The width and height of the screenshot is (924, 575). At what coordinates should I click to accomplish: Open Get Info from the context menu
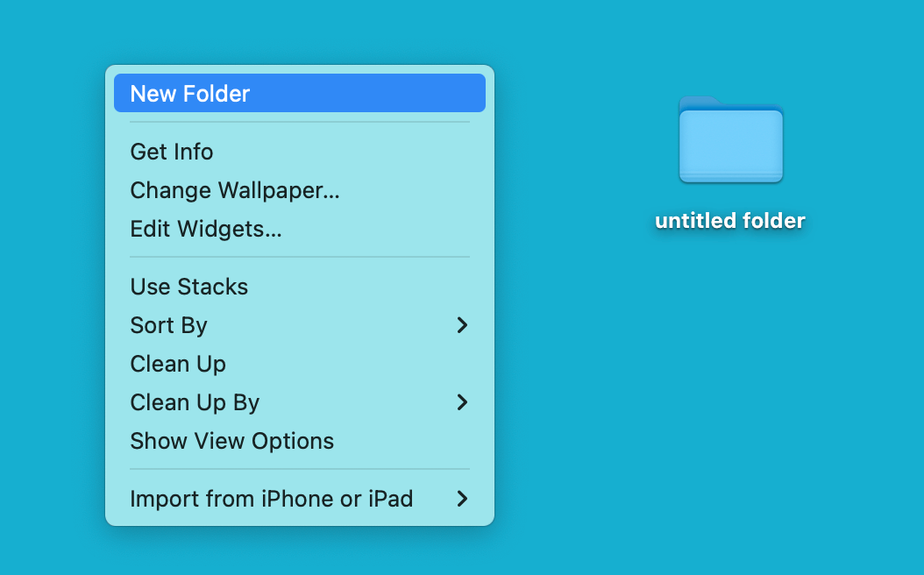(x=172, y=152)
